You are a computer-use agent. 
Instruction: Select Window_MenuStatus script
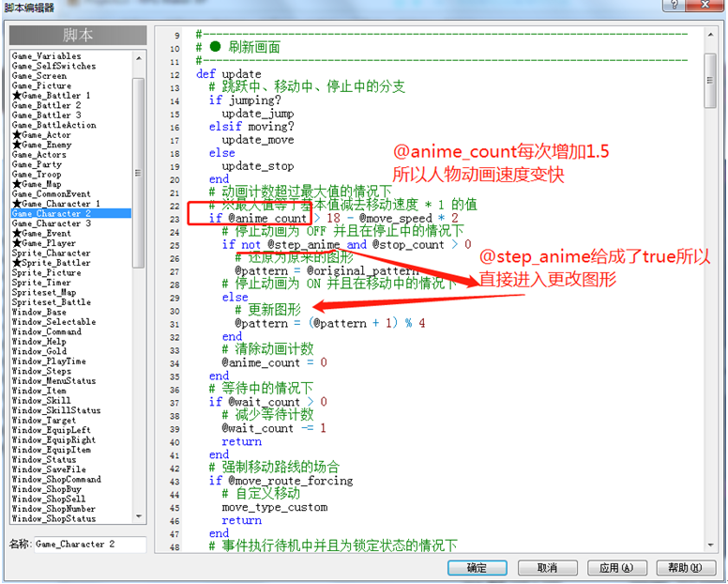pyautogui.click(x=53, y=380)
